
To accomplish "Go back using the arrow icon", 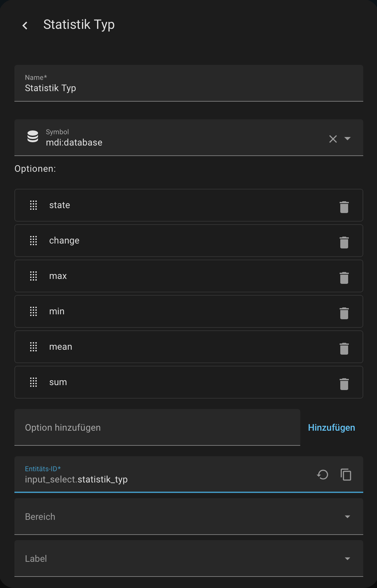I will click(x=25, y=25).
